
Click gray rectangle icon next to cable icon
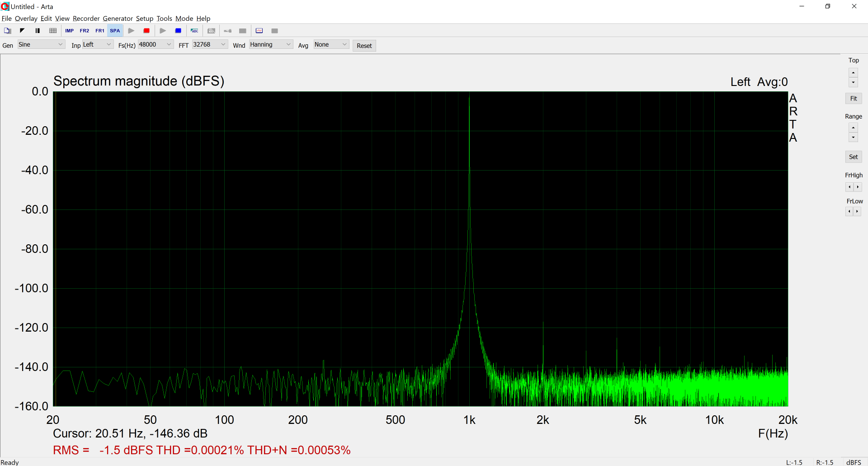[x=243, y=31]
